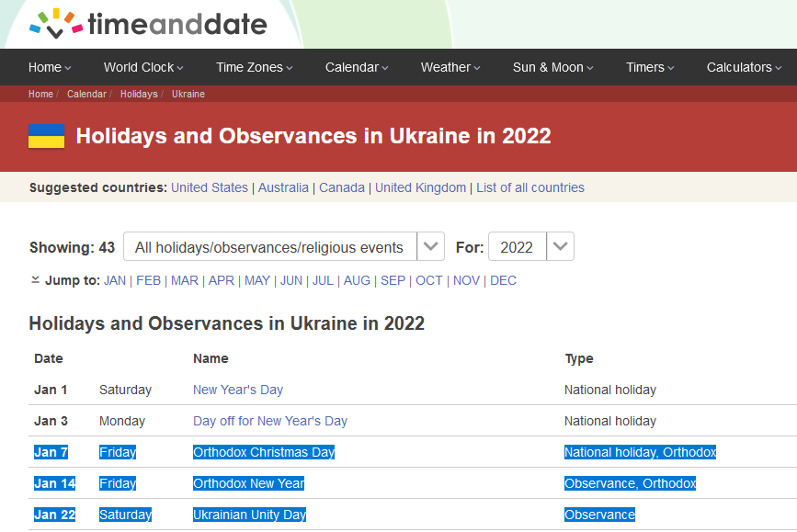The image size is (797, 532).
Task: Jump to MAY
Action: (x=257, y=280)
